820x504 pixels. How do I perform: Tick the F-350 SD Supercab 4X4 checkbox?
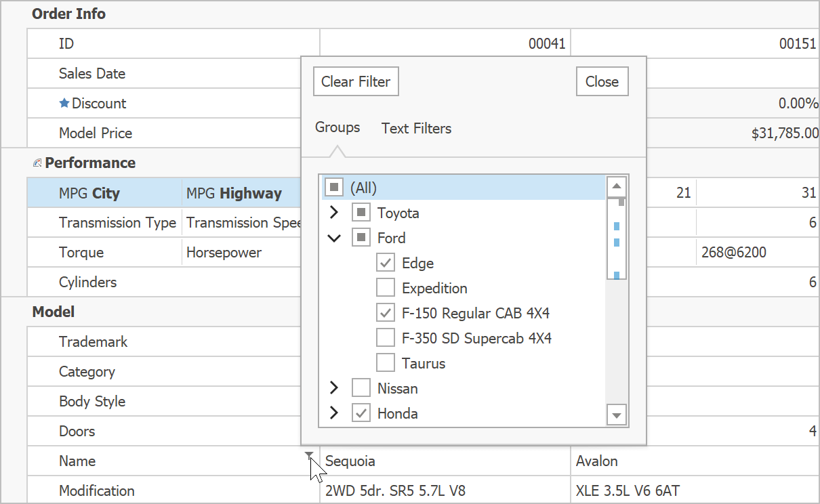point(386,338)
